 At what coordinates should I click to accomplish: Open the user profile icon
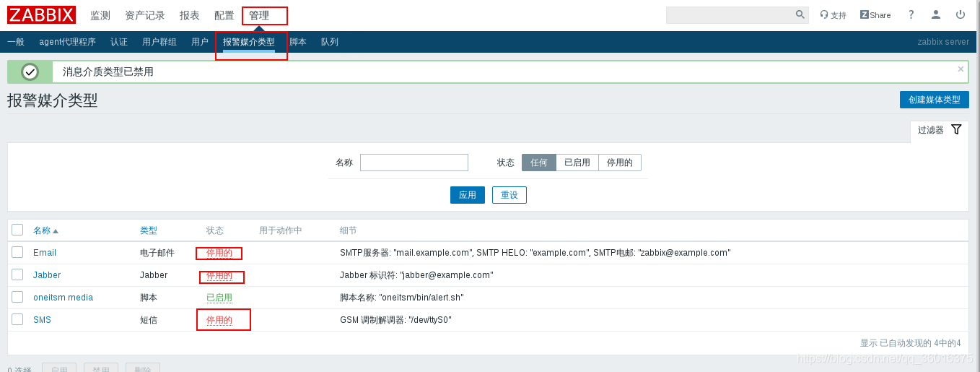[x=935, y=14]
